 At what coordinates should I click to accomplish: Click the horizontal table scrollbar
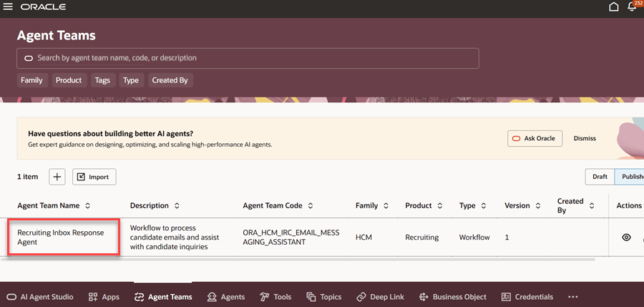(x=298, y=259)
